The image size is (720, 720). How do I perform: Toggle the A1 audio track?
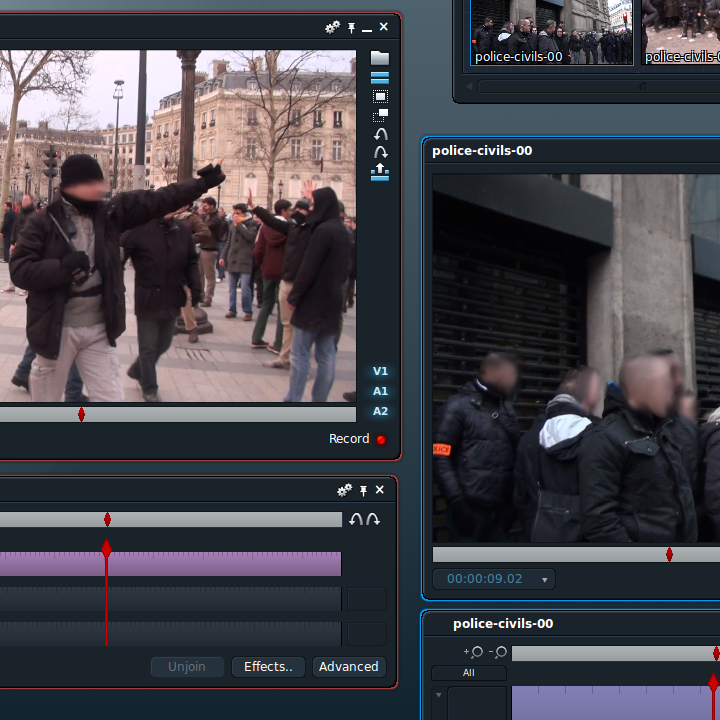[x=380, y=391]
